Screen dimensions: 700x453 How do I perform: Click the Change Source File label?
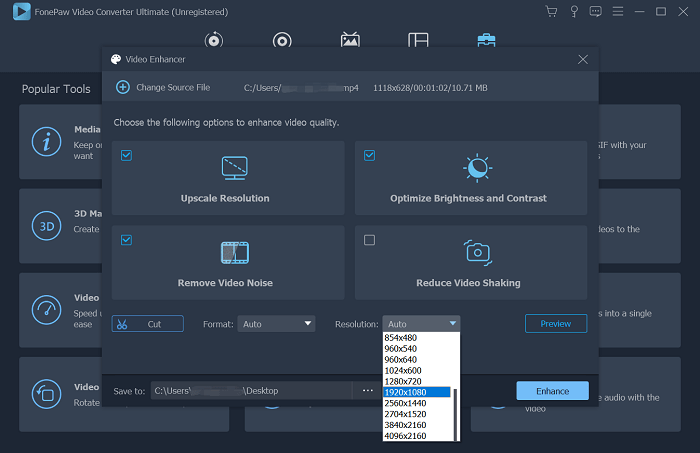click(173, 87)
